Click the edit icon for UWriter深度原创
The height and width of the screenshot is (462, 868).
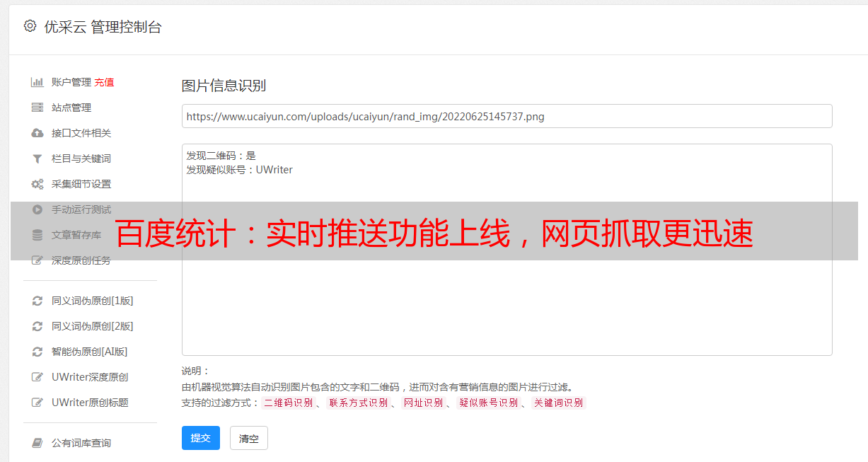click(37, 377)
